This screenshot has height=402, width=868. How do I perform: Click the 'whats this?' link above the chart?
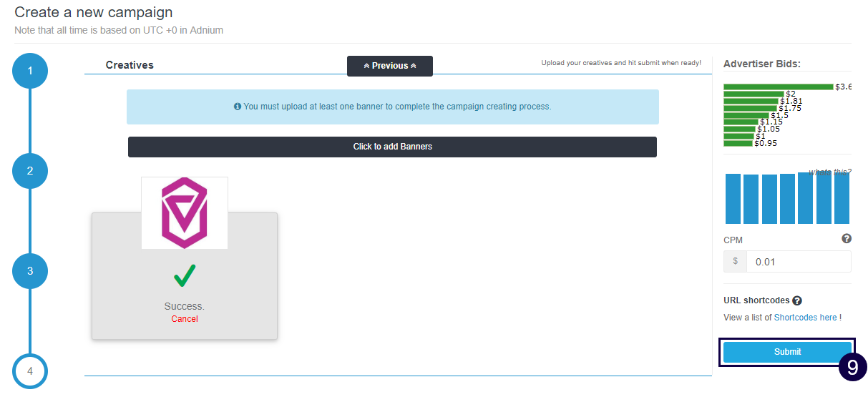(x=829, y=172)
